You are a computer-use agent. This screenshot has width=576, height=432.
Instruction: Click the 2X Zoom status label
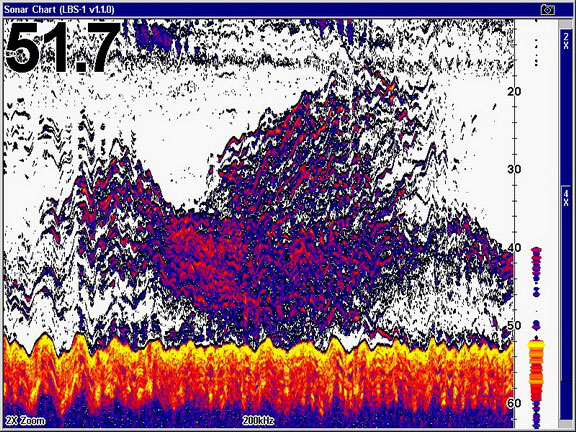(25, 421)
